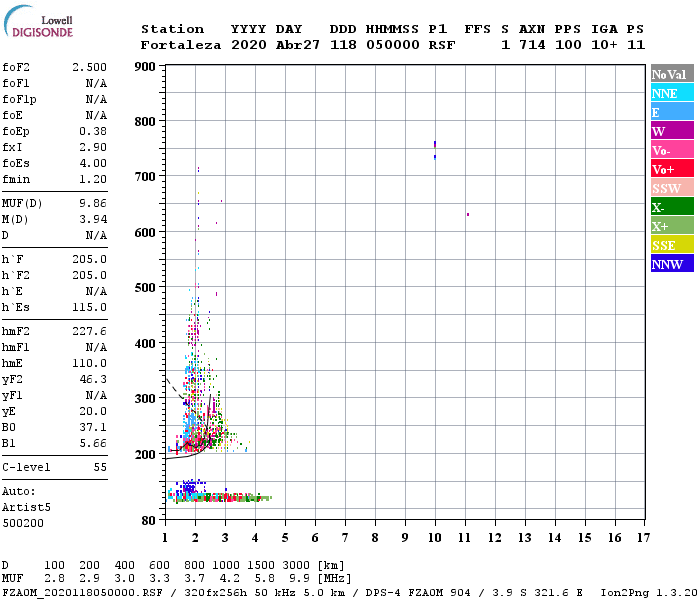
Task: Select the SSE yellow legend swatch
Action: tap(672, 245)
